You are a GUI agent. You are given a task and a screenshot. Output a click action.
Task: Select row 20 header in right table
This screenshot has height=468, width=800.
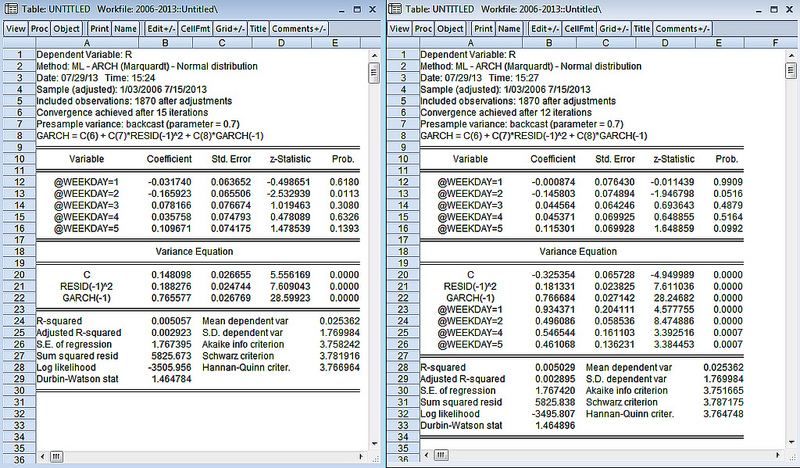click(403, 275)
